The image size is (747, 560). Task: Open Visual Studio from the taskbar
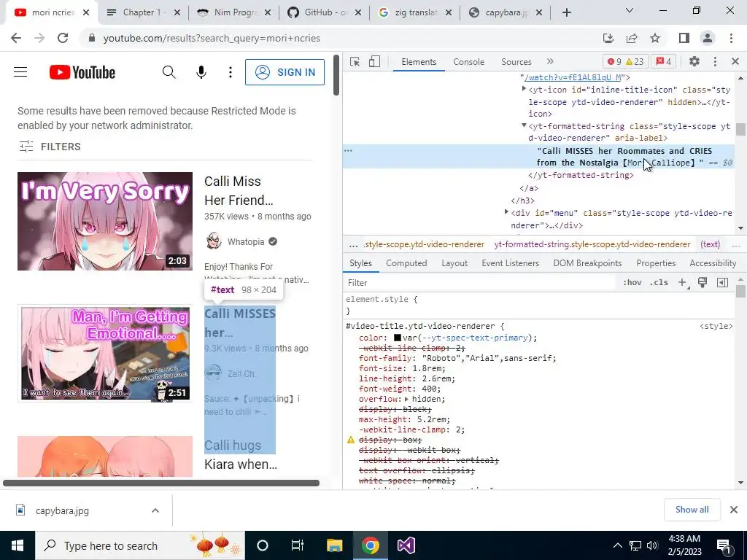pos(406,545)
